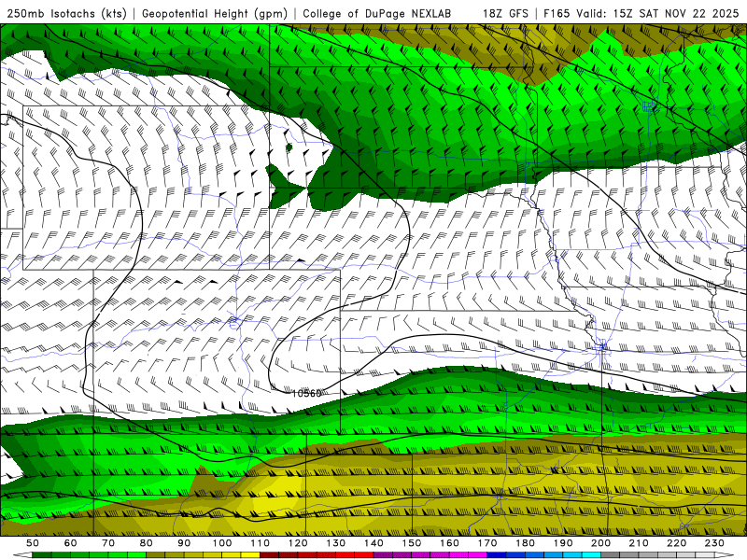Click the 230 value on the color scale

pos(714,543)
